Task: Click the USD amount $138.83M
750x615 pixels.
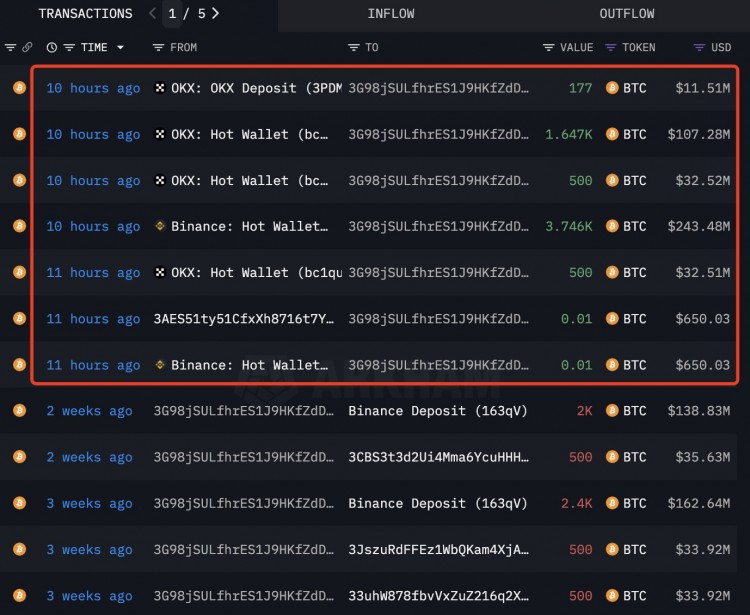Action: (x=699, y=411)
